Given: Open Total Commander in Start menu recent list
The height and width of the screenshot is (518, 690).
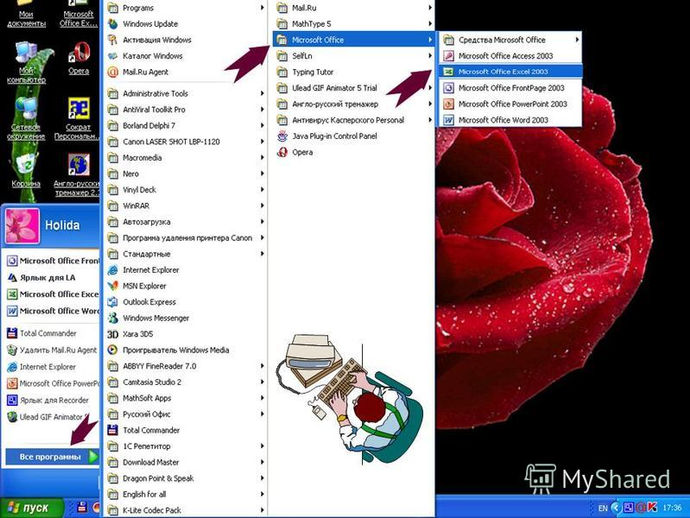Looking at the screenshot, I should point(52,333).
